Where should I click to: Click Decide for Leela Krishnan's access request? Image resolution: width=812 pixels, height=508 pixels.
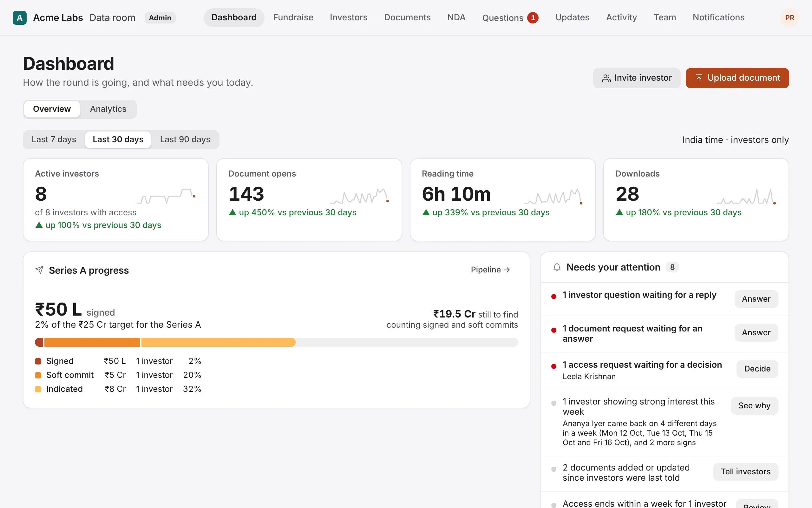pos(757,369)
